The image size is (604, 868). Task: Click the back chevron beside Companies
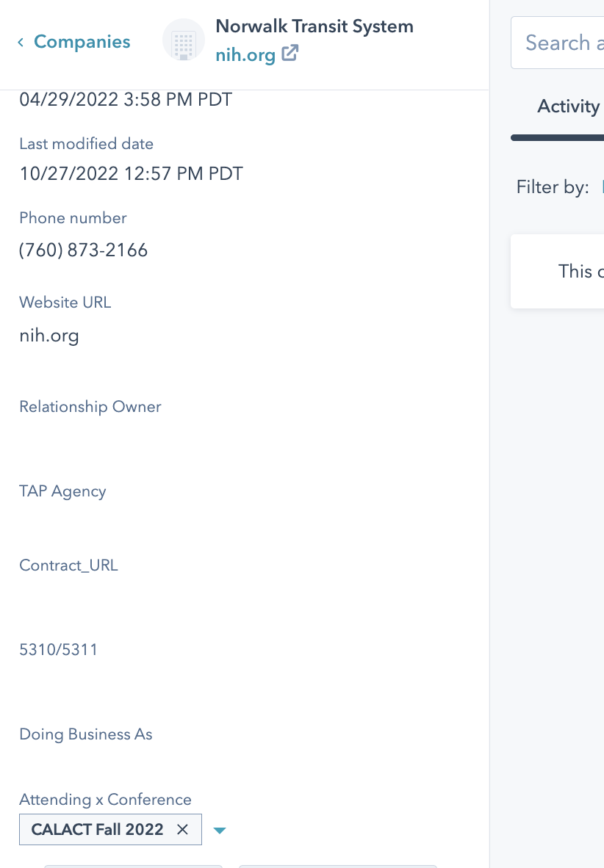pyautogui.click(x=21, y=42)
